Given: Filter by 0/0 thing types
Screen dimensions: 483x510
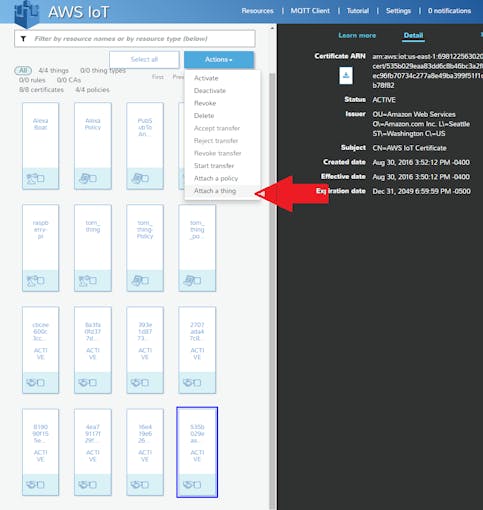Looking at the screenshot, I should (x=103, y=71).
